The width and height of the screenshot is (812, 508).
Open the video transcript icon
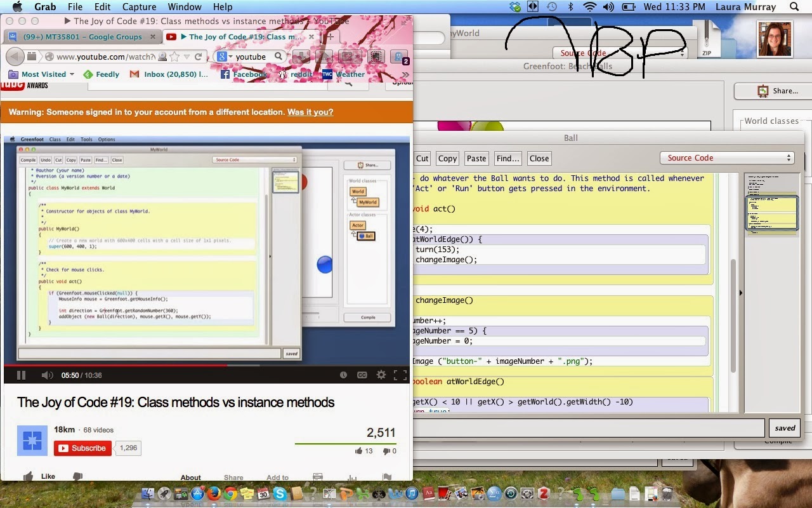(x=318, y=477)
